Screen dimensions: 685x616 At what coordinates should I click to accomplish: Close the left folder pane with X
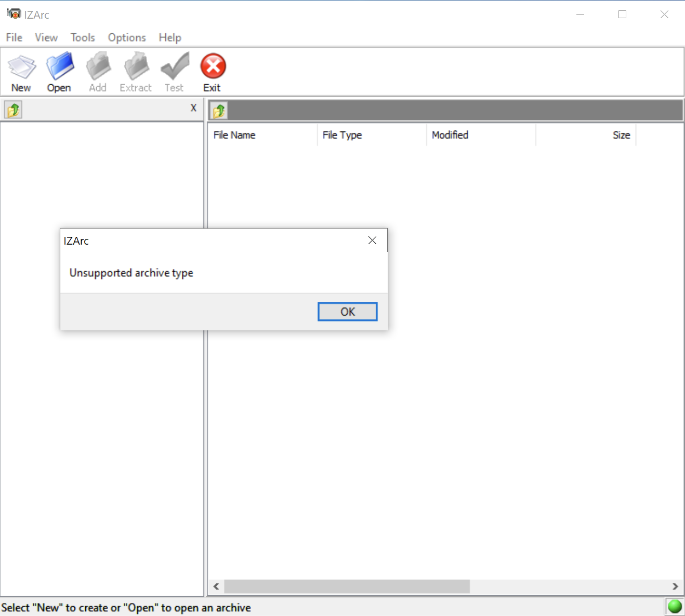(x=193, y=108)
